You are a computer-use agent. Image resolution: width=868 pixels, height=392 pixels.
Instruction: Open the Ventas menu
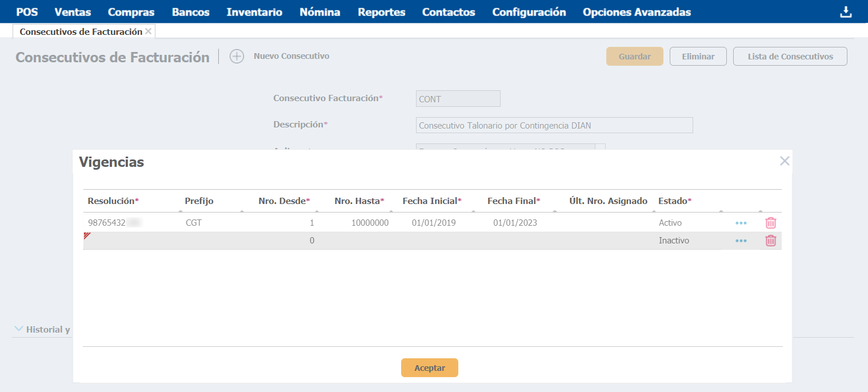pyautogui.click(x=73, y=12)
